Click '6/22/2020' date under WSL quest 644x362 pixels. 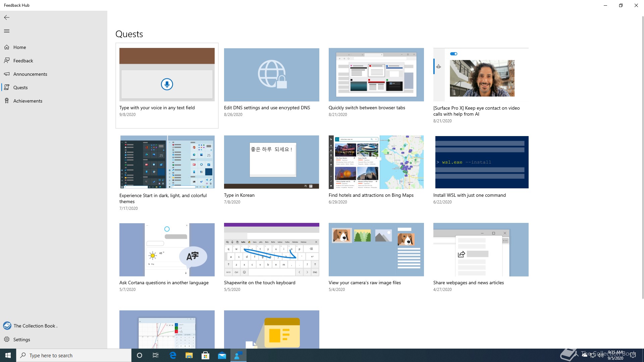(x=442, y=202)
